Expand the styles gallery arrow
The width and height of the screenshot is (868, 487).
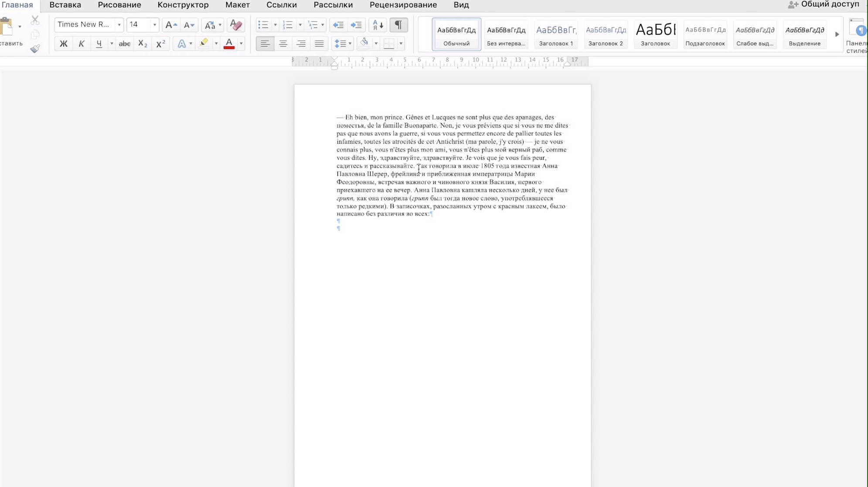(x=837, y=34)
